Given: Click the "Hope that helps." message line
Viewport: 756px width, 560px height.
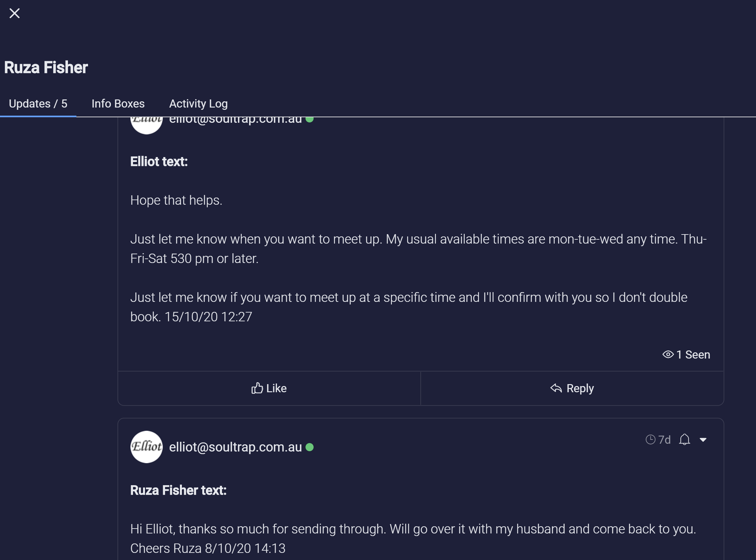Looking at the screenshot, I should pyautogui.click(x=176, y=200).
